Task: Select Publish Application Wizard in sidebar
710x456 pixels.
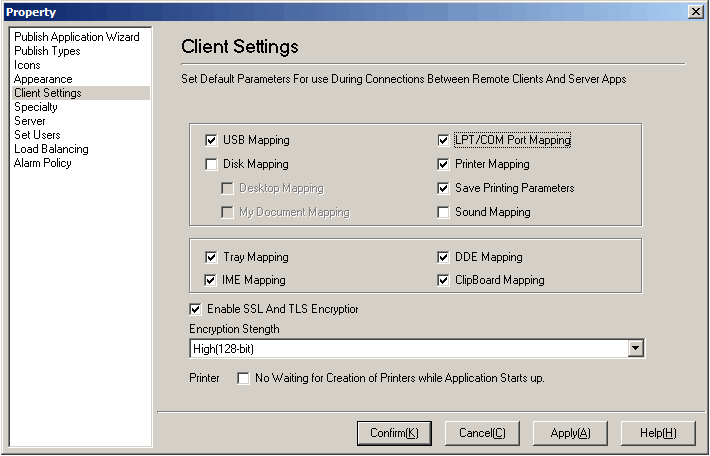Action: click(x=76, y=37)
